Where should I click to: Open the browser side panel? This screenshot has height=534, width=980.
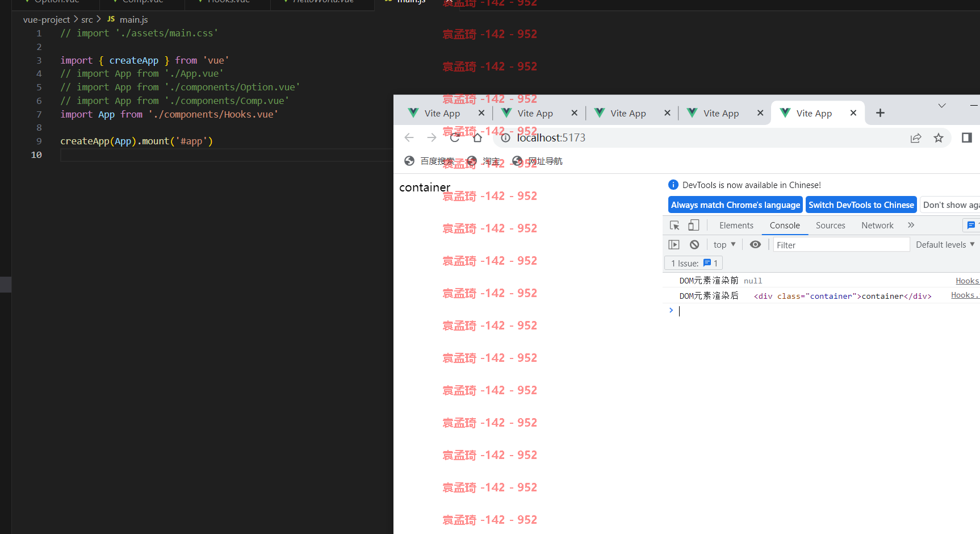pyautogui.click(x=967, y=137)
